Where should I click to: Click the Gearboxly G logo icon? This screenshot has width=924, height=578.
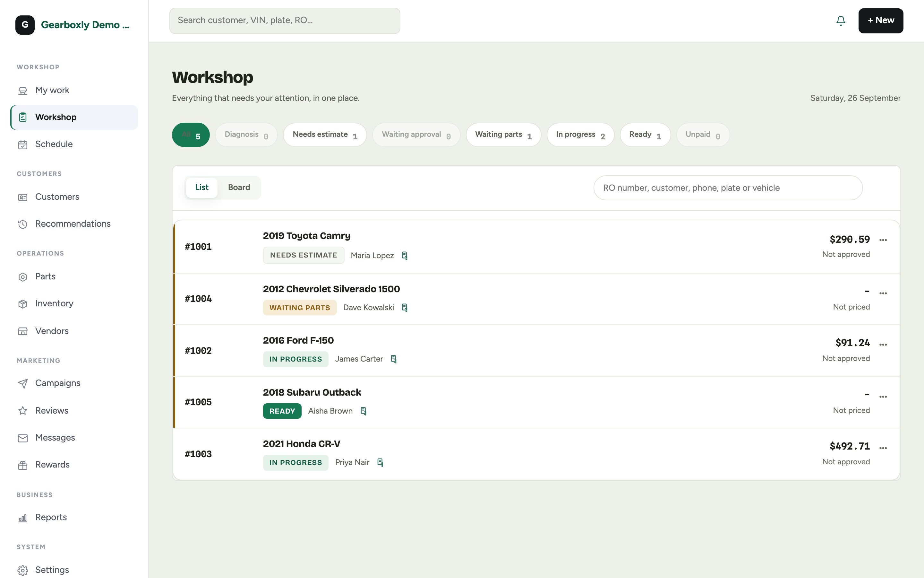coord(25,25)
